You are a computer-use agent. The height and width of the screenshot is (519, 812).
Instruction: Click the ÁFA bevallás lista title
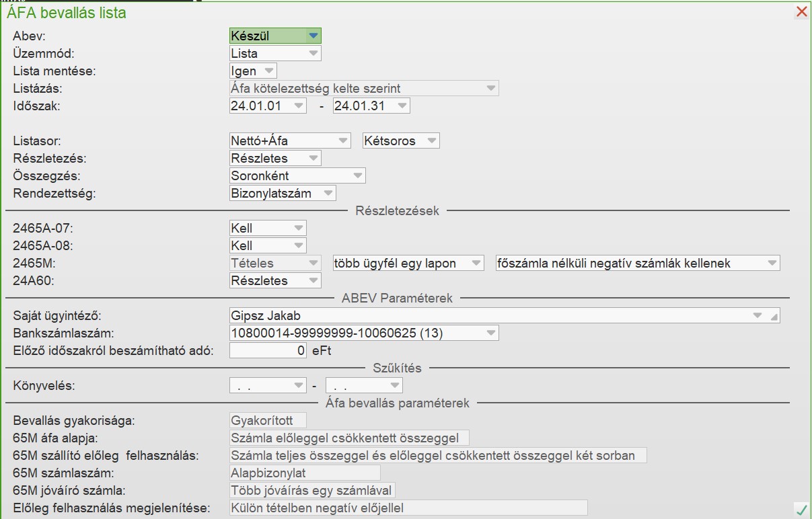tap(66, 12)
